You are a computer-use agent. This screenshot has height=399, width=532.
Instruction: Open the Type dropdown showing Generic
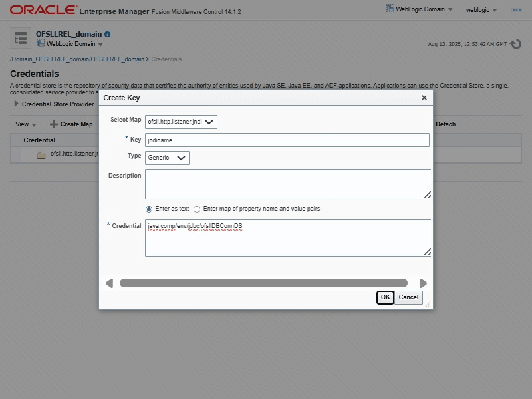[x=167, y=158]
